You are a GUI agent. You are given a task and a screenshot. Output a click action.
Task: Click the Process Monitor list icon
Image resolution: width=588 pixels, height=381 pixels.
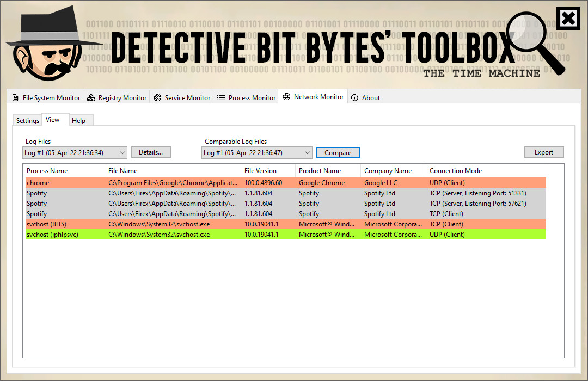(x=221, y=98)
